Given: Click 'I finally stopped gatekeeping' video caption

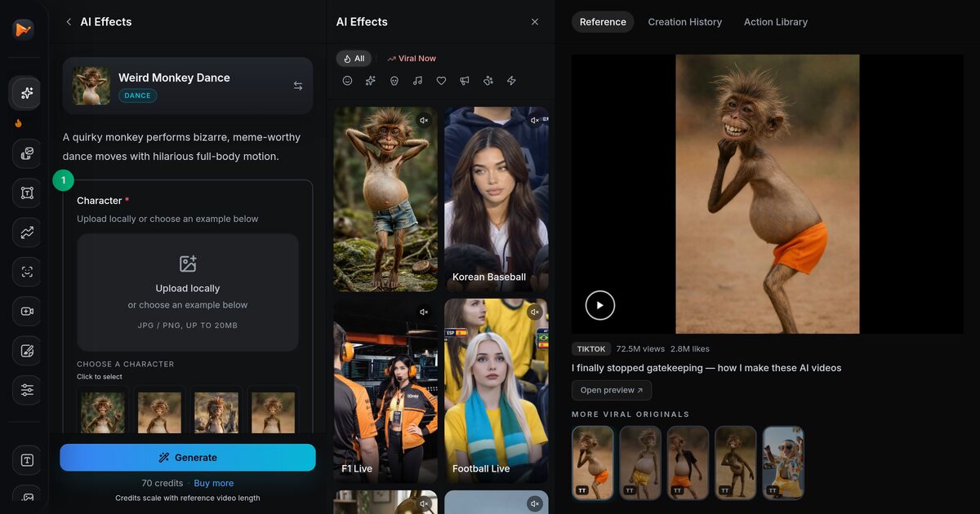Looking at the screenshot, I should point(706,368).
